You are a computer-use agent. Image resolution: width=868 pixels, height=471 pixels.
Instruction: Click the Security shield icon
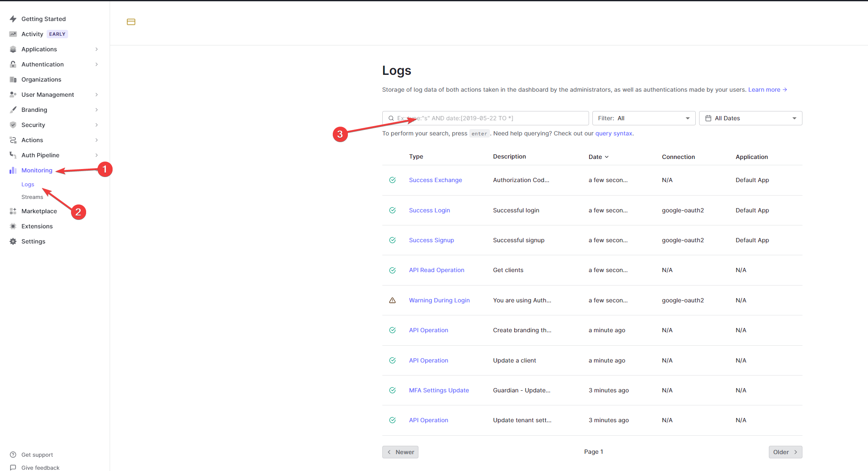[13, 125]
